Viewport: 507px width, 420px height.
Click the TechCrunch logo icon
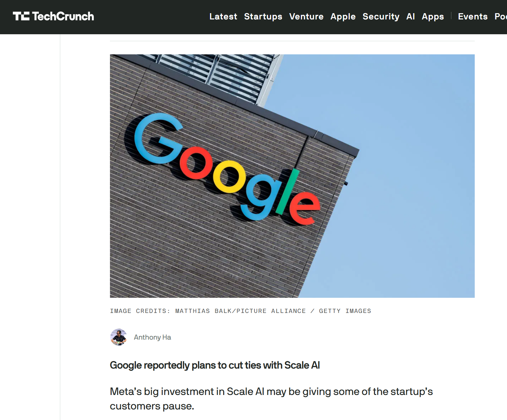click(21, 16)
